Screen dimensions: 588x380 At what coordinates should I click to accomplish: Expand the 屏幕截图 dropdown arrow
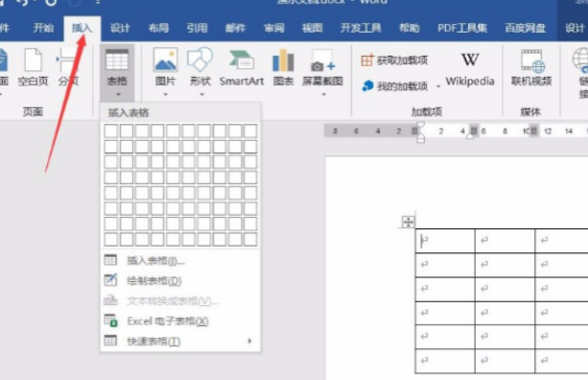click(x=323, y=95)
